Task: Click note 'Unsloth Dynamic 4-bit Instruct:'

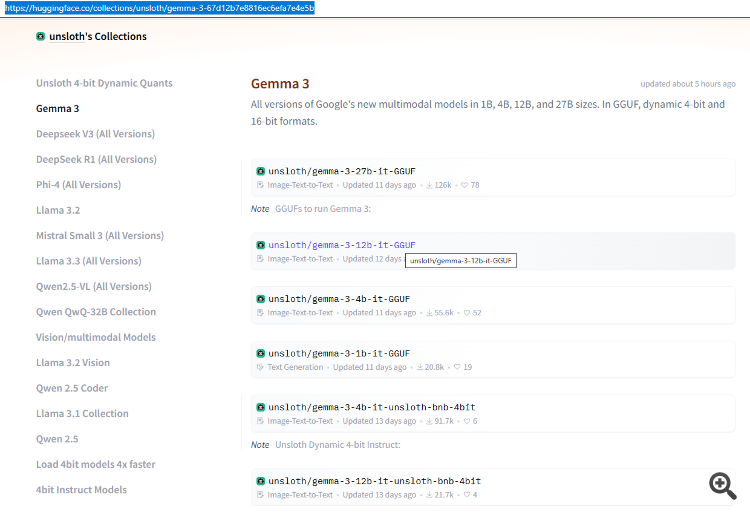Action: pyautogui.click(x=338, y=445)
